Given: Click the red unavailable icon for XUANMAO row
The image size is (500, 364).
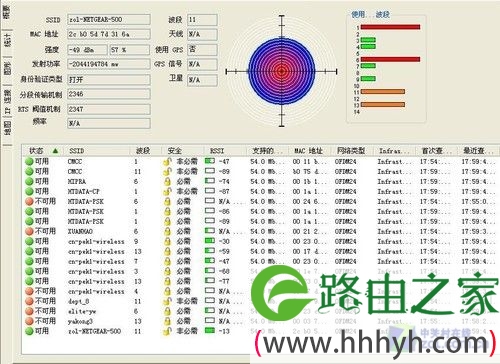Looking at the screenshot, I should click(x=29, y=231).
